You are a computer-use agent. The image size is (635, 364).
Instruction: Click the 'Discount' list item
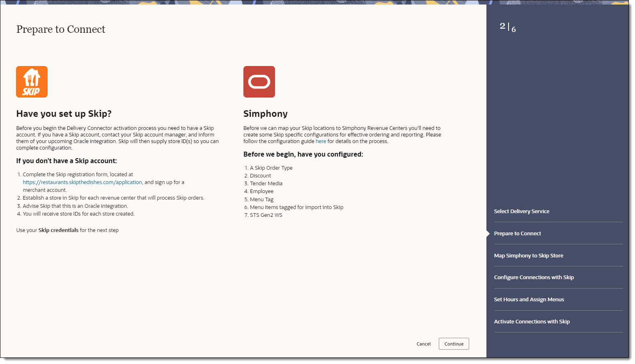point(260,175)
